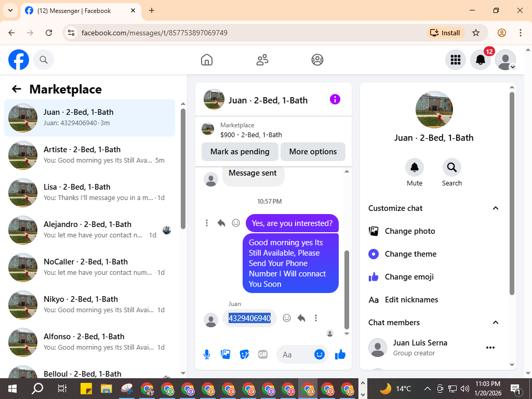
Task: Open Artiste 2-Bed, 1-Bath conversation
Action: pos(89,155)
